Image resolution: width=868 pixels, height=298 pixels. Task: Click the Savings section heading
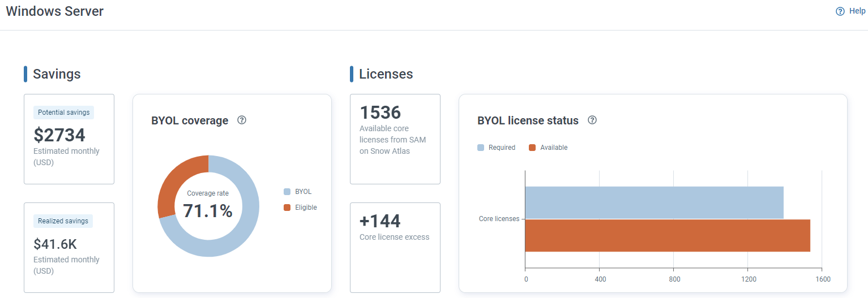[x=57, y=74]
